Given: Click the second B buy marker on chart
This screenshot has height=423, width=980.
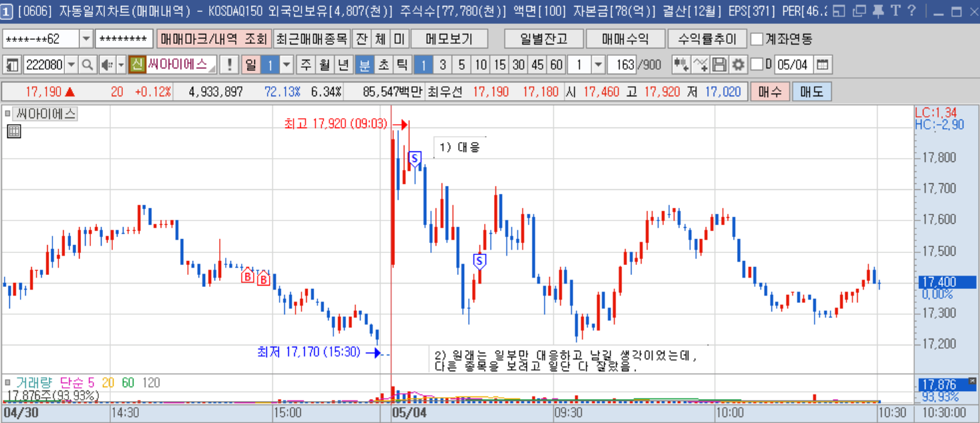Looking at the screenshot, I should (264, 278).
